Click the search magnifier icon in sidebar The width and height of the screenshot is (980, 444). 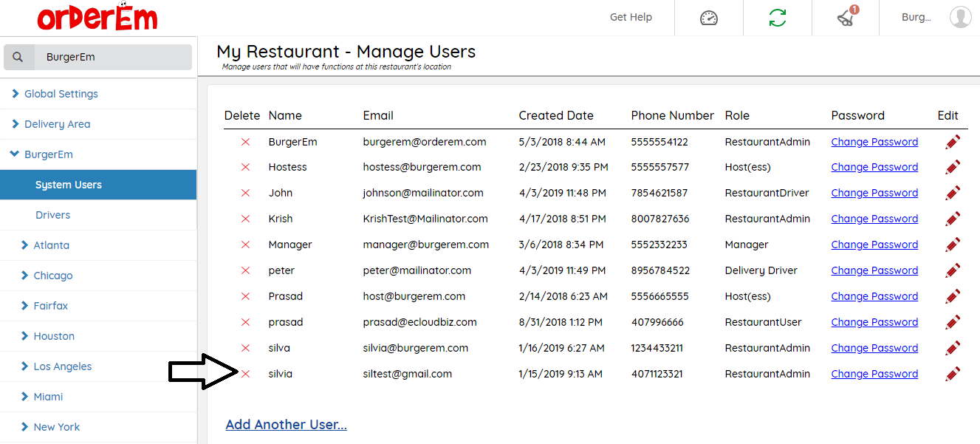(18, 57)
